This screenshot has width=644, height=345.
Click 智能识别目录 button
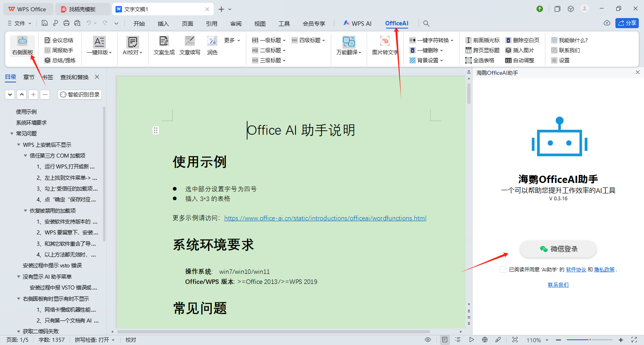pos(80,94)
